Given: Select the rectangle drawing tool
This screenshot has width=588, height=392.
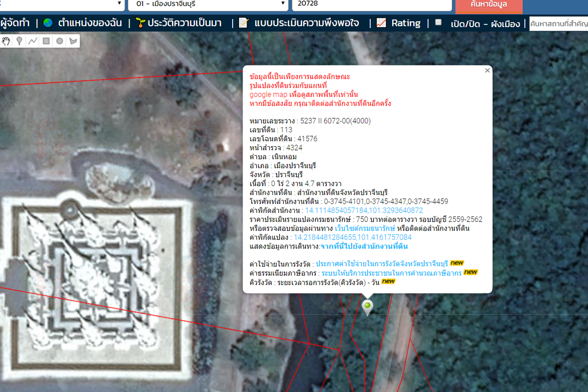Looking at the screenshot, I should (x=46, y=41).
